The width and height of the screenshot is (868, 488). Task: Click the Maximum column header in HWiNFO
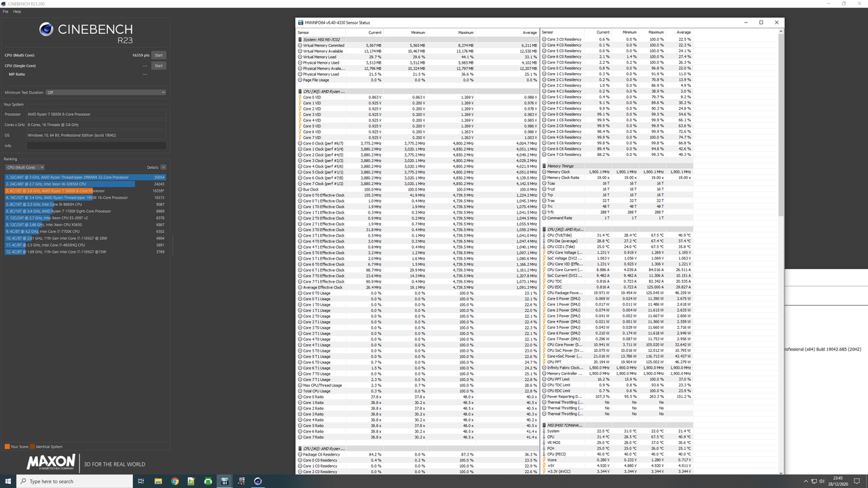coord(452,33)
